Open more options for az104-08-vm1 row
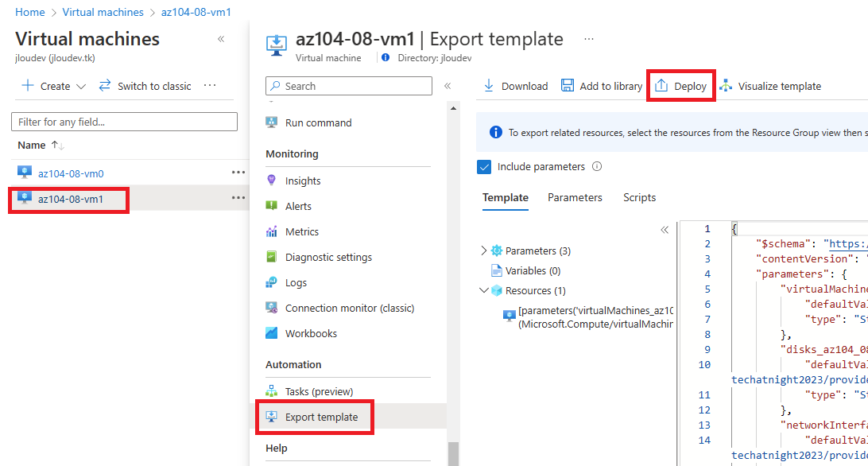This screenshot has height=466, width=868. (238, 198)
